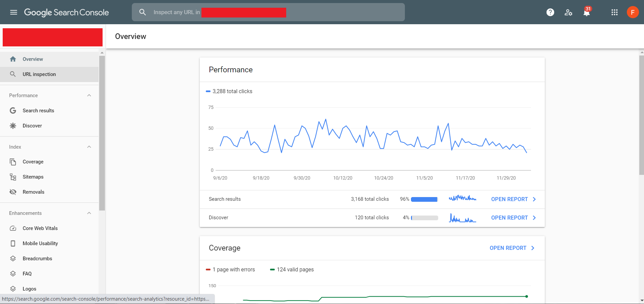Image resolution: width=644 pixels, height=304 pixels.
Task: Click the Core Web Vitals gauge icon
Action: [x=13, y=228]
